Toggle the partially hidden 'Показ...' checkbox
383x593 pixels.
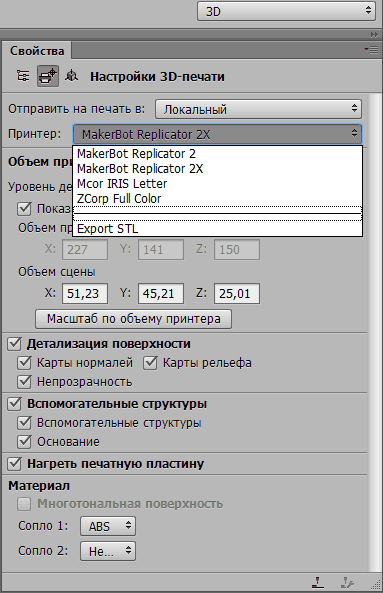point(24,208)
